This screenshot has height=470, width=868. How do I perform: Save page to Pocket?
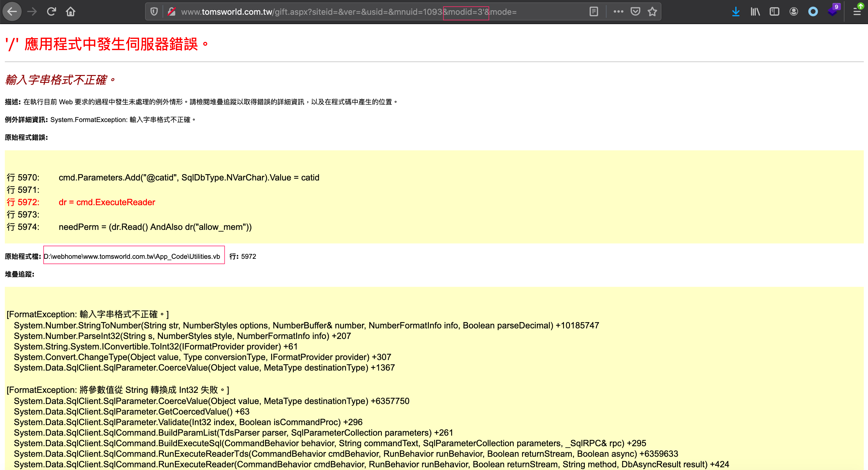pyautogui.click(x=635, y=12)
